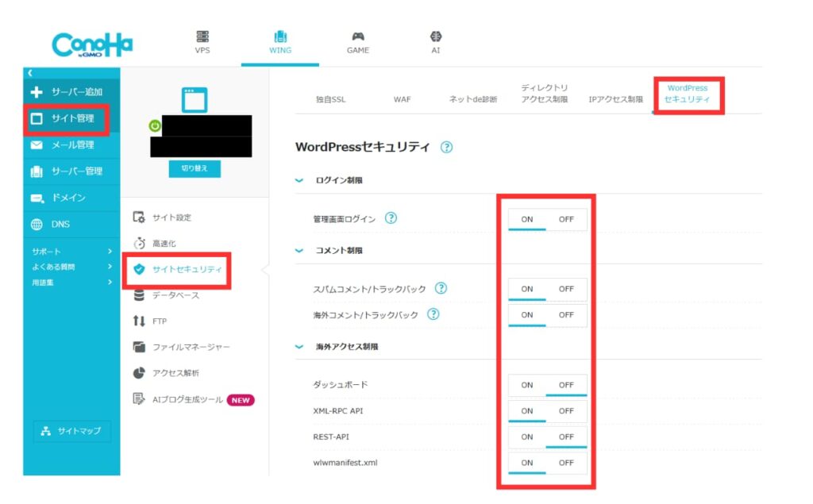
Task: Switch to the ネットde診断 tab
Action: coord(473,99)
